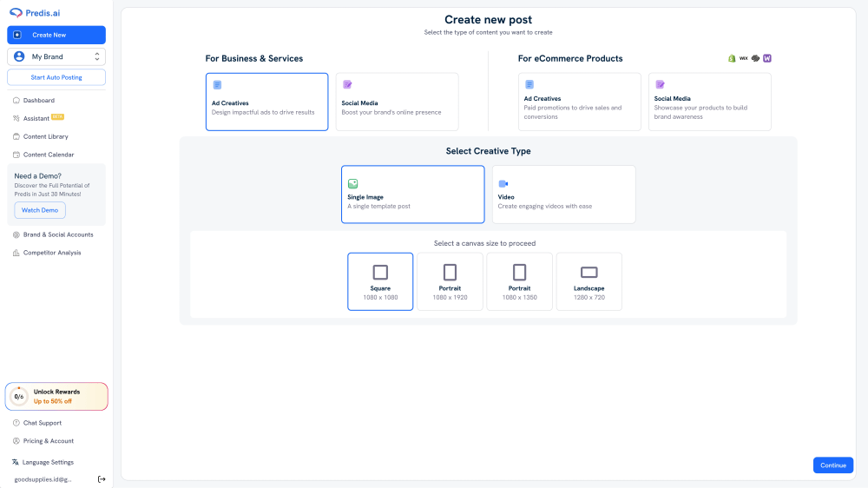
Task: Click the Watch Demo button
Action: (40, 210)
